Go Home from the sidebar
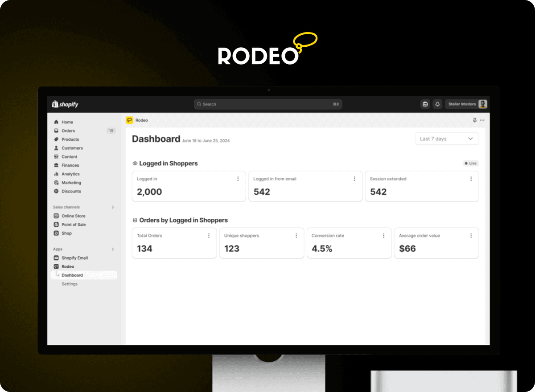Screen dimensions: 535x392 coord(67,122)
